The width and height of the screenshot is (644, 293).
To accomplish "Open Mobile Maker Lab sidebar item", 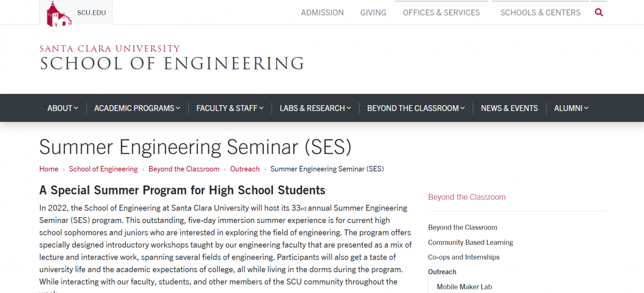I will pos(464,287).
